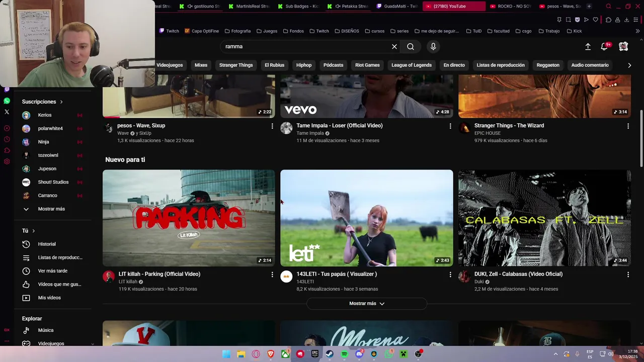Open Opera sidebar extensions cube icon
This screenshot has height=362, width=644.
pyautogui.click(x=7, y=150)
